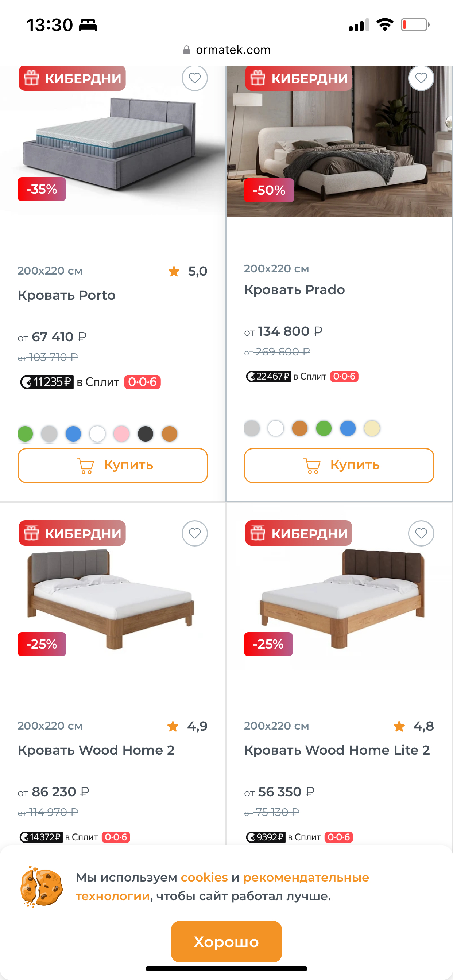453x980 pixels.
Task: Tap the 4,8 star rating icon
Action: coord(399,726)
